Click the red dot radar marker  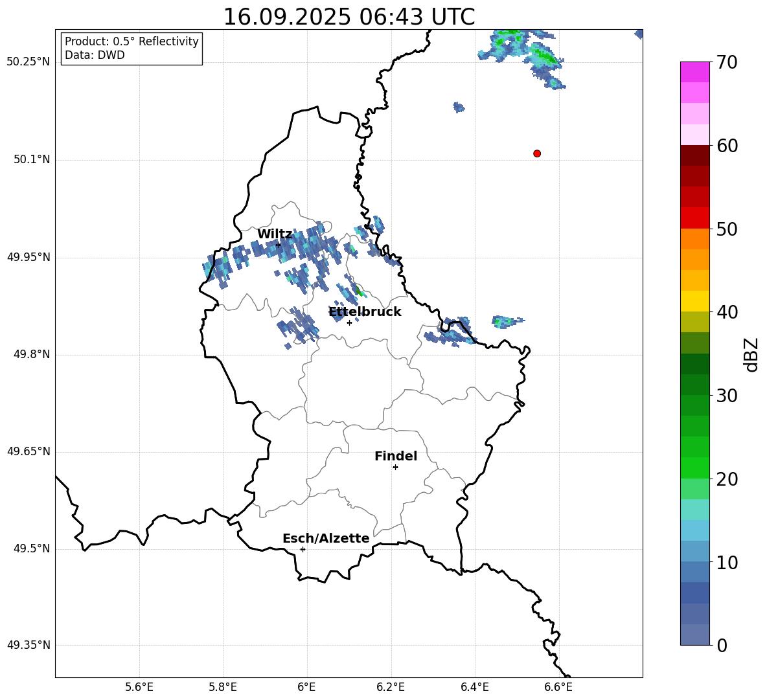536,153
